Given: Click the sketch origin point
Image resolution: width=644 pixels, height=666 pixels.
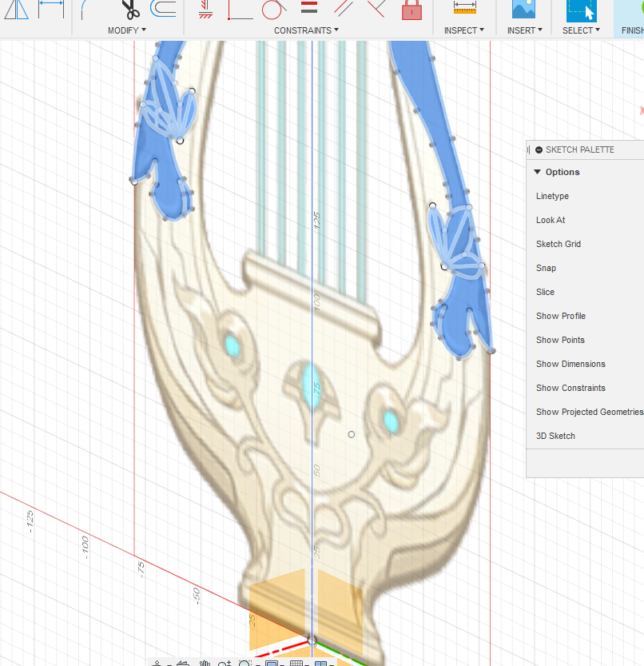Looking at the screenshot, I should click(x=312, y=640).
